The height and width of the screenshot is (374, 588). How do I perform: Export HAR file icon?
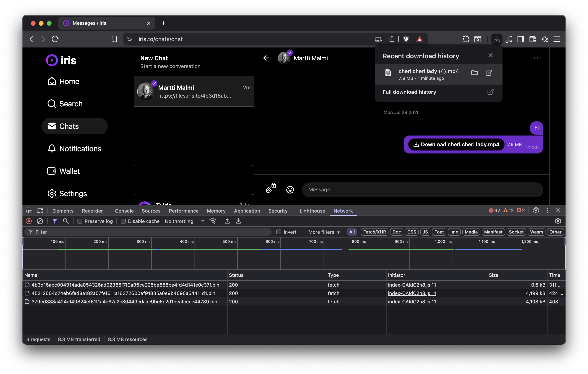coord(238,221)
